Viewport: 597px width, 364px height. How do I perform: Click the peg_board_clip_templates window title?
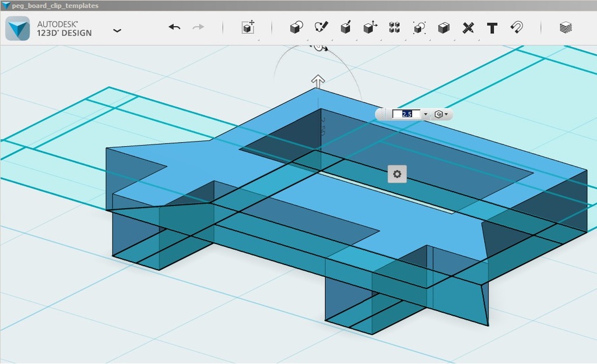coord(55,6)
